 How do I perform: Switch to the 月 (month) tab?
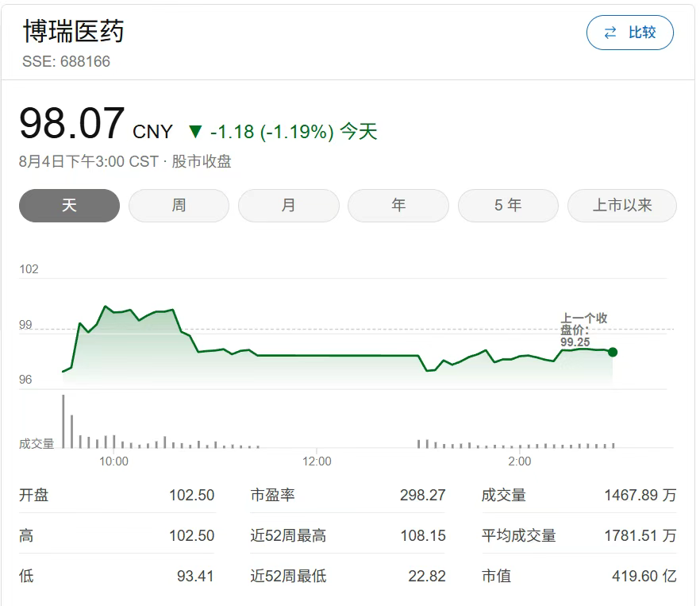[x=288, y=206]
